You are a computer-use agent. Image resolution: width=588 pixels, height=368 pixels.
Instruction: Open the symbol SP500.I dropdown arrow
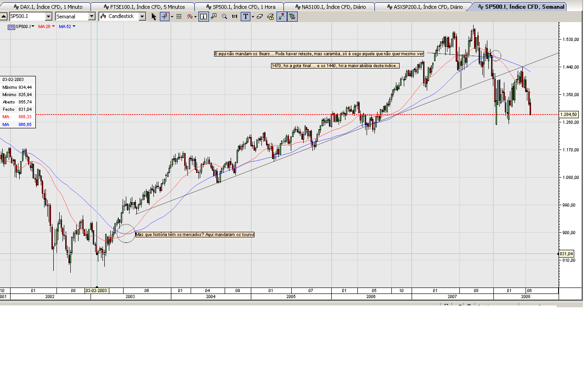[48, 16]
